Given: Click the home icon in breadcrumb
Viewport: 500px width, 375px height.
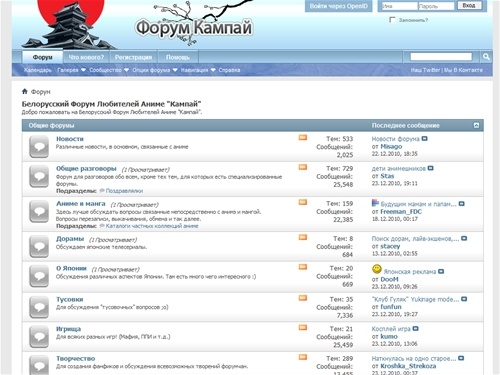Looking at the screenshot, I should [25, 91].
